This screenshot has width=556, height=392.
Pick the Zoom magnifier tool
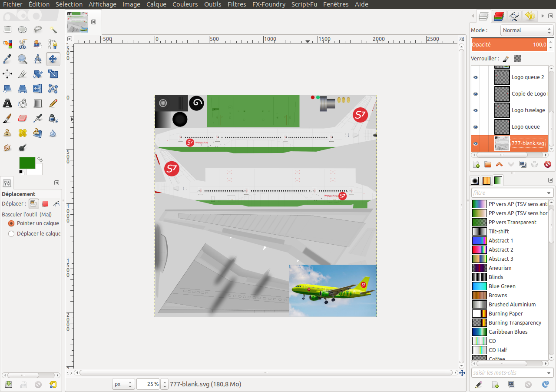(23, 59)
